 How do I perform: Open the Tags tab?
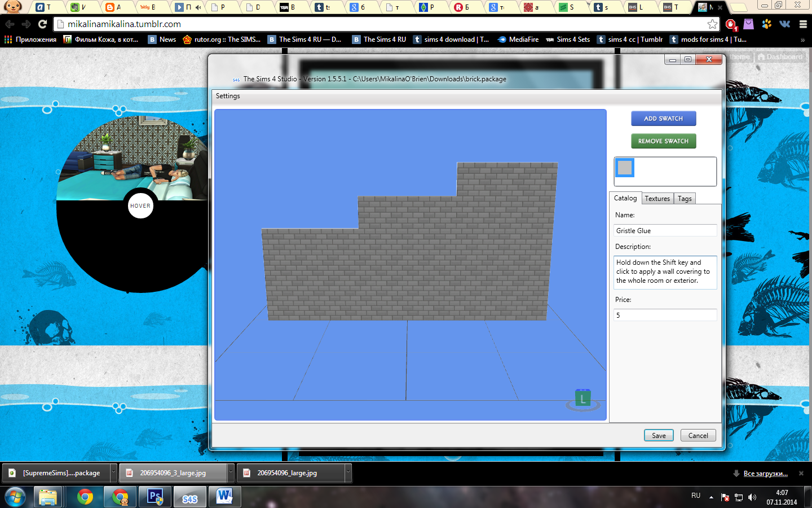pyautogui.click(x=685, y=199)
